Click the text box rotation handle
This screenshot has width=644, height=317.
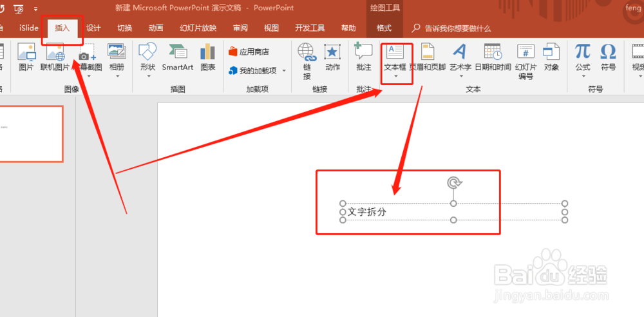[x=454, y=182]
